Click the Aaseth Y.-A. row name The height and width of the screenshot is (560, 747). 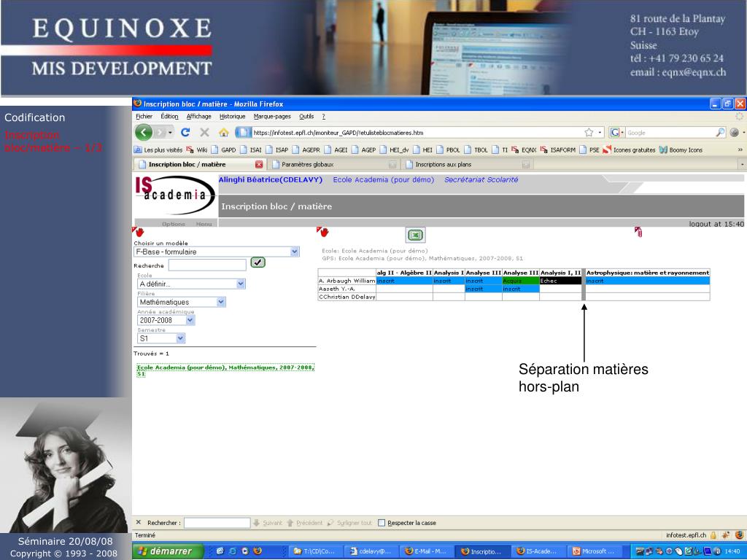coord(336,289)
